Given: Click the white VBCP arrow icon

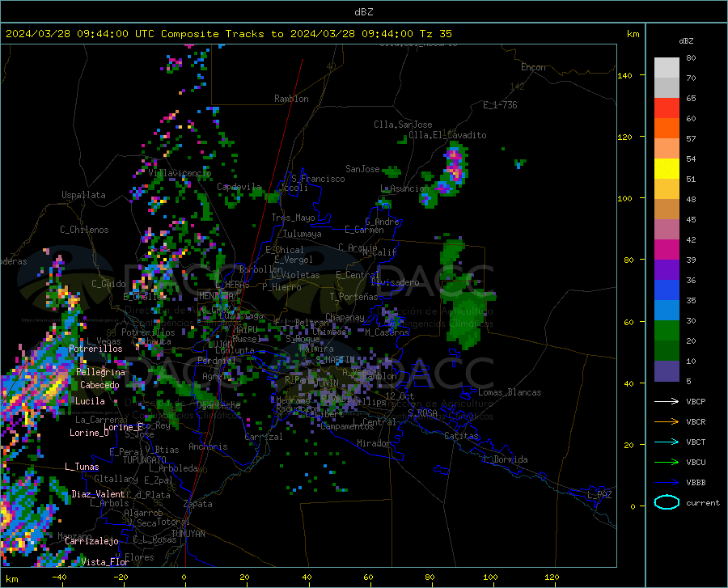Looking at the screenshot, I should pyautogui.click(x=667, y=401).
